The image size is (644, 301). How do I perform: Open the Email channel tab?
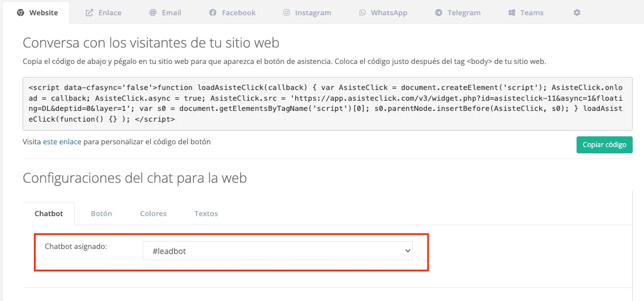click(165, 12)
